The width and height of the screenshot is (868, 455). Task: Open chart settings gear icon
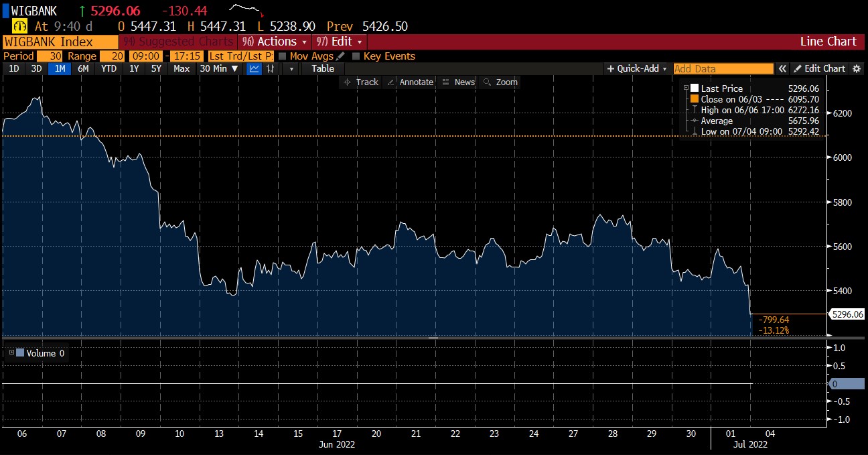[x=857, y=68]
